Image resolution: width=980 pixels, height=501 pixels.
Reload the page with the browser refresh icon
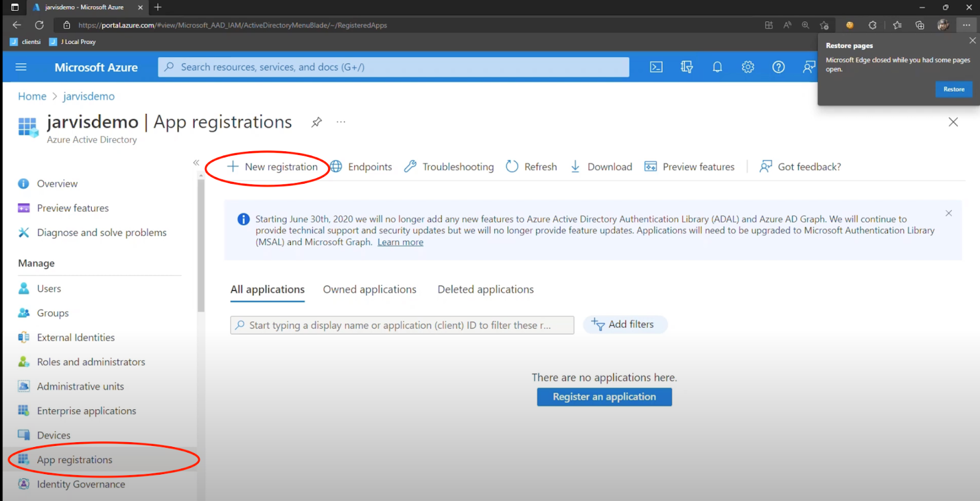click(39, 25)
